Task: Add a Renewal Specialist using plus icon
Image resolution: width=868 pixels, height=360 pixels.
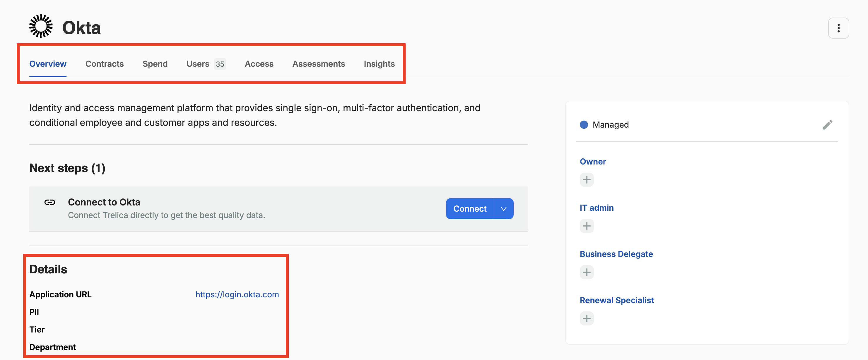Action: point(586,318)
